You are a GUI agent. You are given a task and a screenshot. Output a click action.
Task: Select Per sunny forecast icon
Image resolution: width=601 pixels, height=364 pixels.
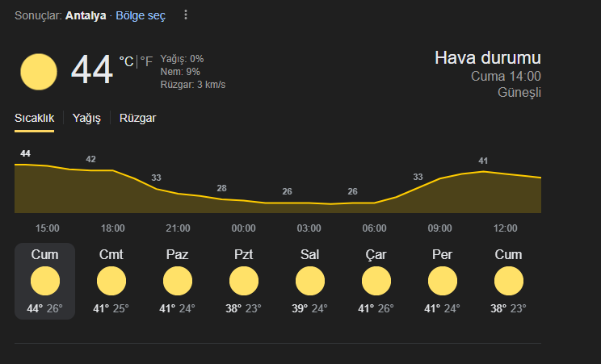443,281
